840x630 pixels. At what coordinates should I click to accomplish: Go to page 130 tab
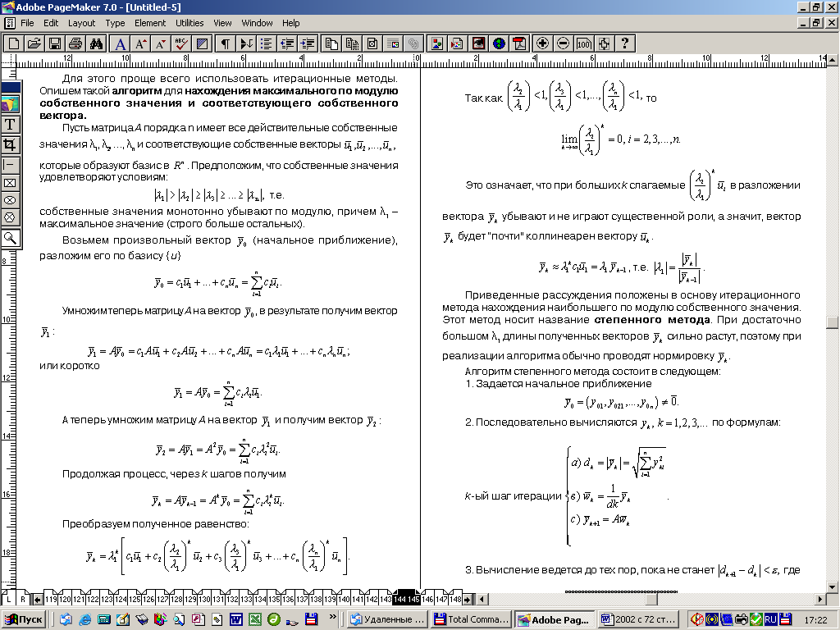tap(204, 599)
